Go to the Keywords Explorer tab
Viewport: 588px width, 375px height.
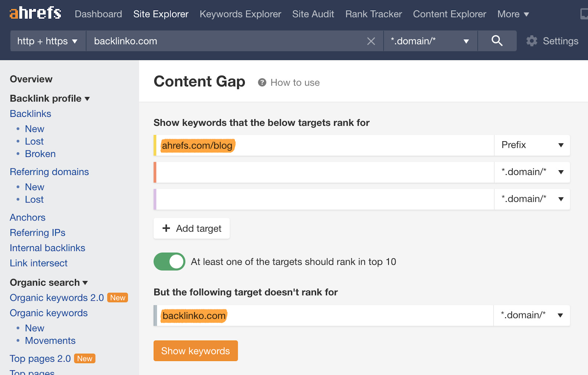(240, 14)
